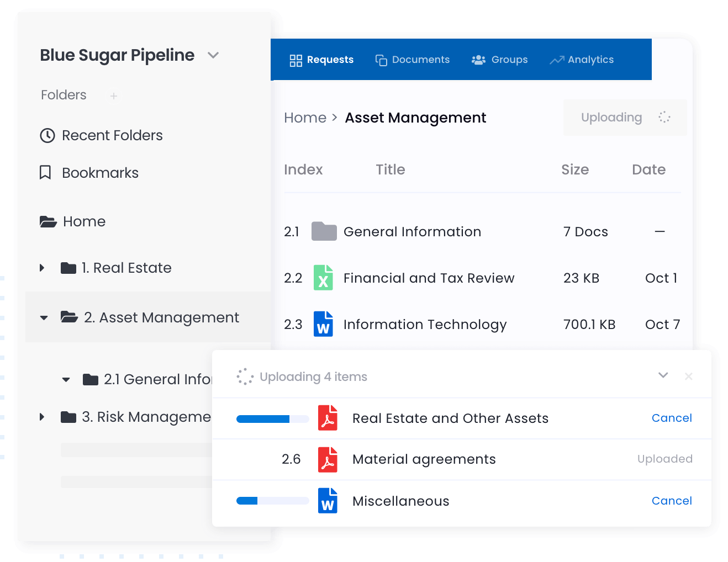
Task: Minimize the upload panel with the chevron
Action: coord(663,375)
